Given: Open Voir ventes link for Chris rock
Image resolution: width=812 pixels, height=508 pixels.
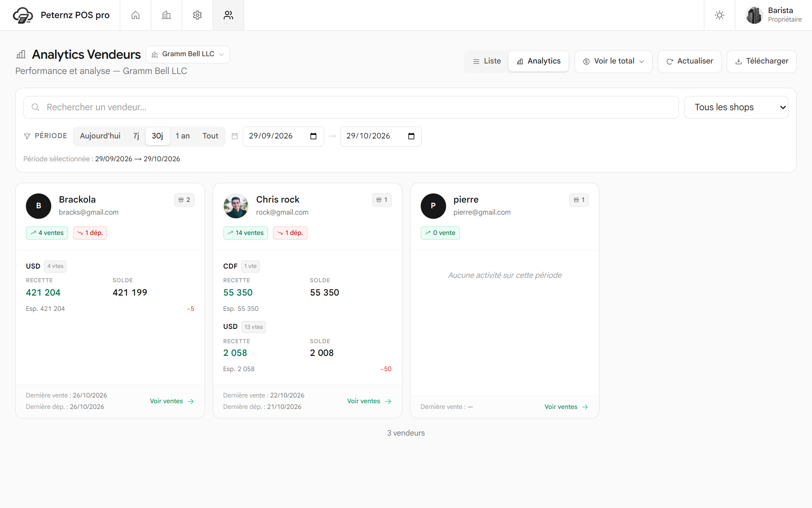Looking at the screenshot, I should click(x=369, y=401).
